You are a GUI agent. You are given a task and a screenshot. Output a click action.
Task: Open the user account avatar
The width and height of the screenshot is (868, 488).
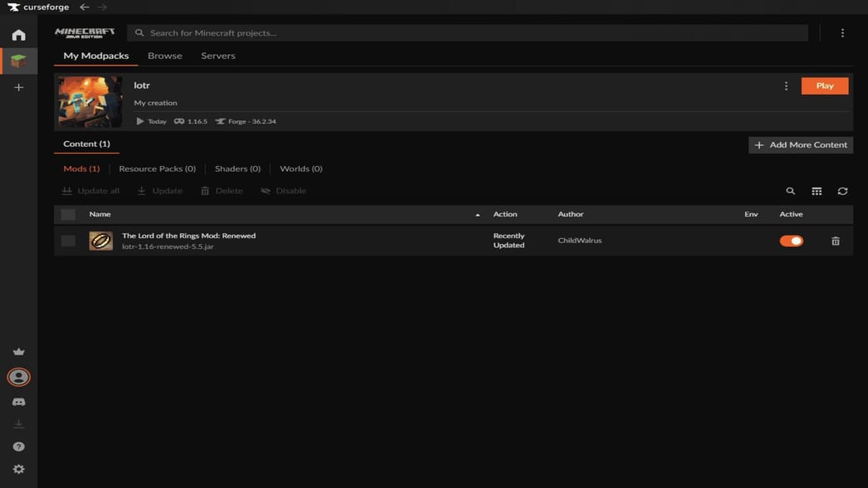click(x=18, y=377)
